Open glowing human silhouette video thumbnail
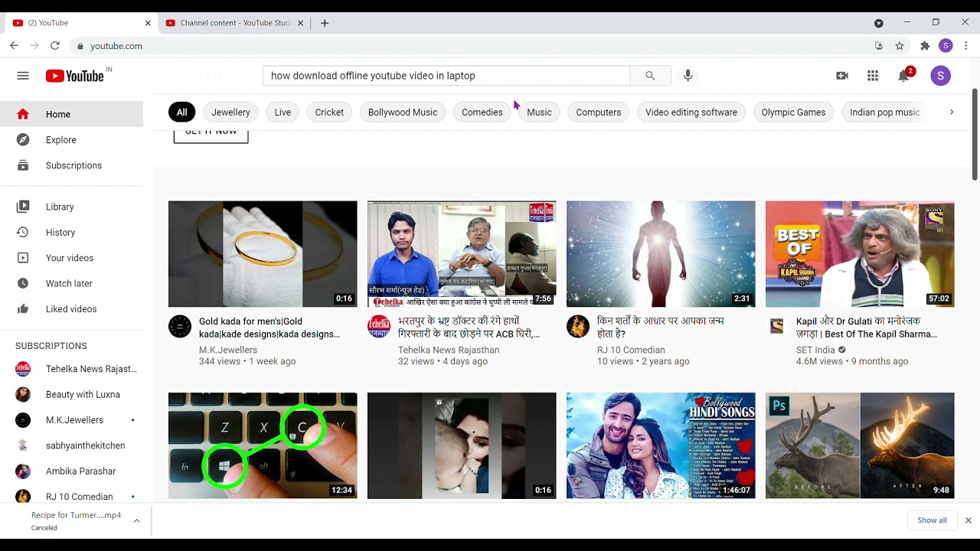 click(x=661, y=254)
